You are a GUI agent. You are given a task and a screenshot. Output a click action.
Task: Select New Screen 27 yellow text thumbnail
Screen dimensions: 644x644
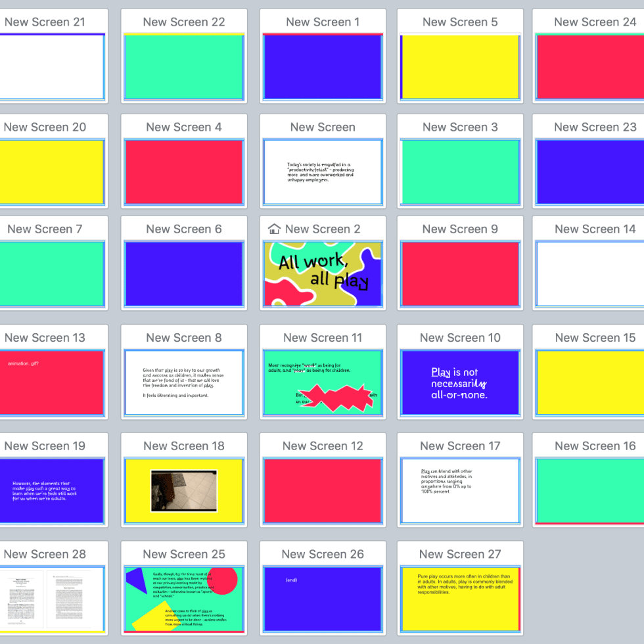click(460, 599)
